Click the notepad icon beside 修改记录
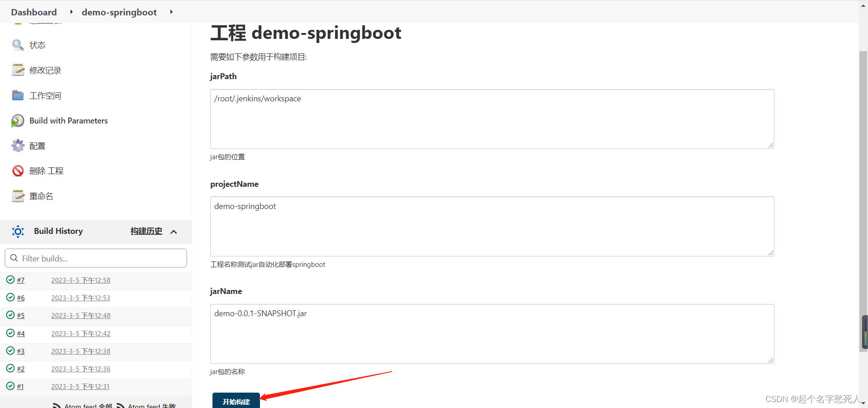Screen dimensions: 868x408 (18, 70)
